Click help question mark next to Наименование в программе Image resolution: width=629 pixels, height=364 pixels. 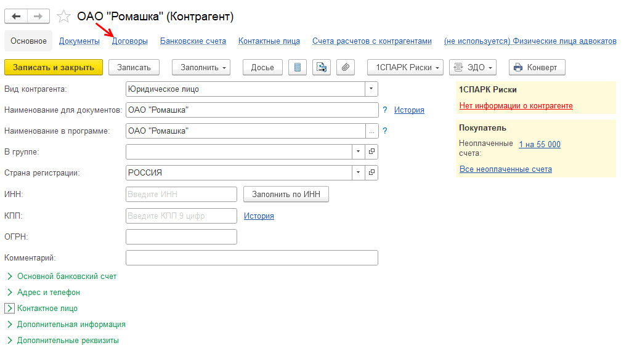(x=385, y=131)
